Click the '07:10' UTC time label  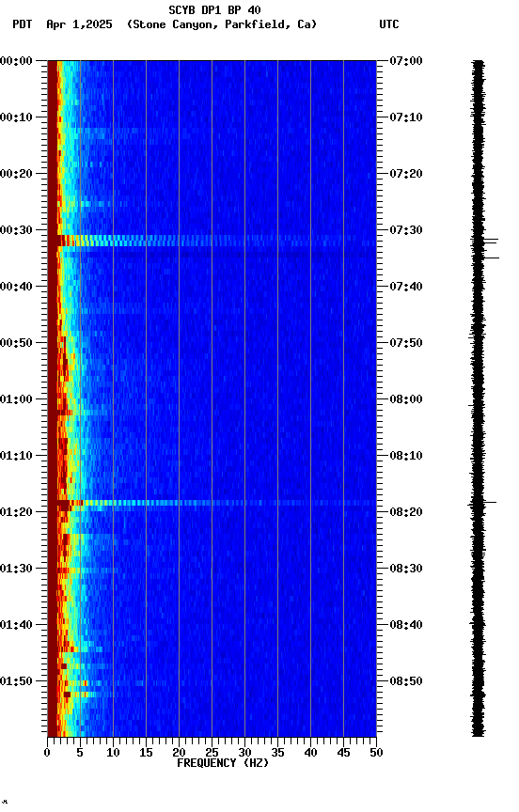(406, 117)
